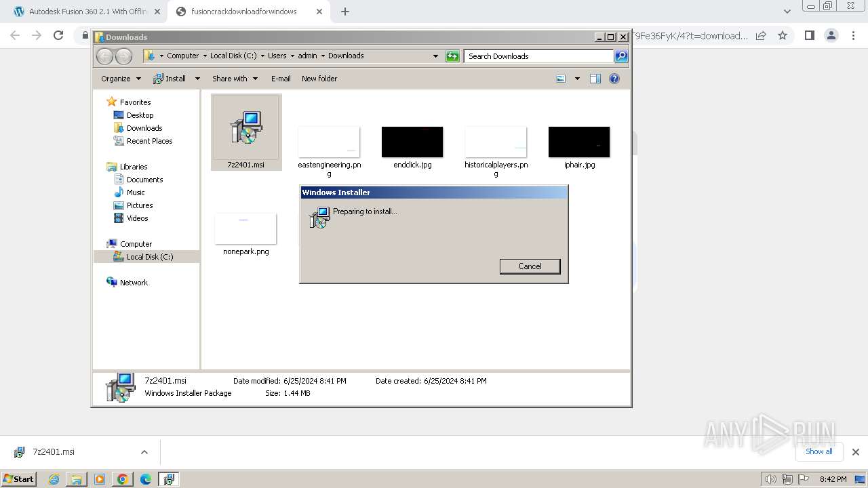Click the Explorer forward arrow
Screen dimensions: 868x488
coord(123,56)
